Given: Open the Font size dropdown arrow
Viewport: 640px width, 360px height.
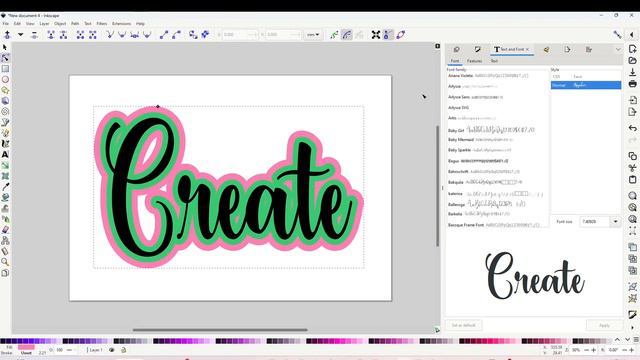Looking at the screenshot, I should click(616, 222).
